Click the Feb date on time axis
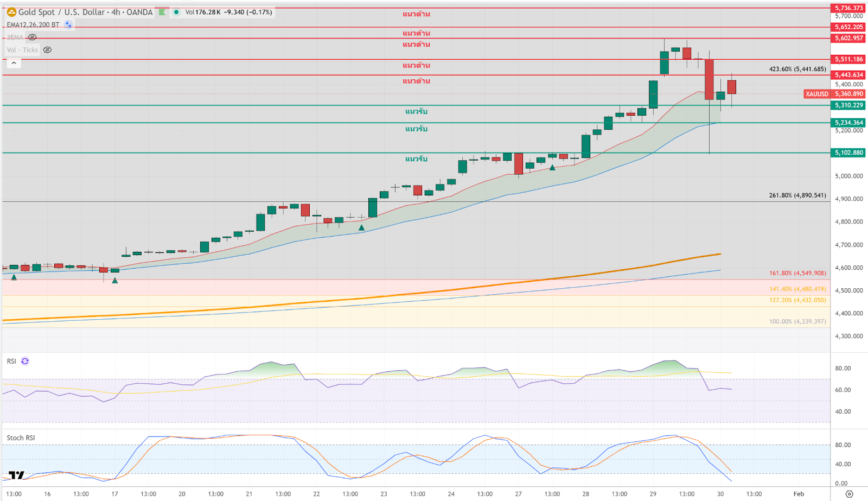868x501 pixels. click(799, 494)
